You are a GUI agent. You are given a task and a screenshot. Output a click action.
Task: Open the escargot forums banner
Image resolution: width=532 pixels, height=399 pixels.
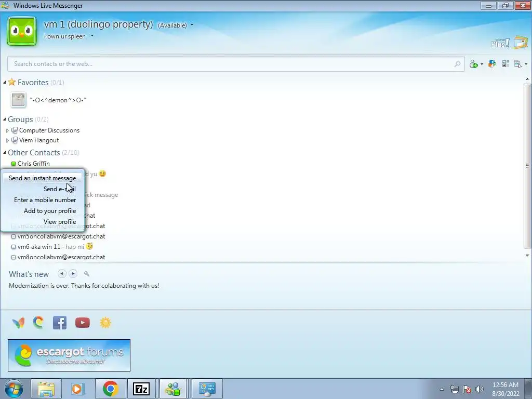[69, 355]
